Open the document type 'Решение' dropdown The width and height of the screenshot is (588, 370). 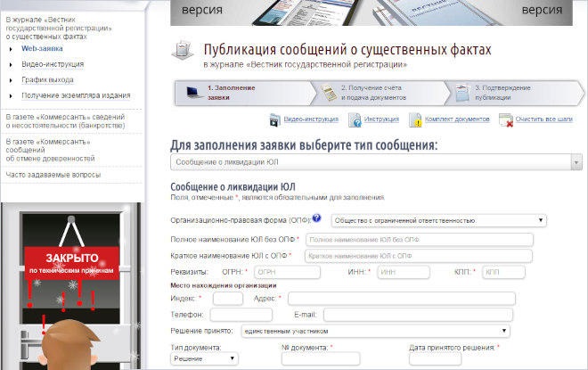pos(204,358)
